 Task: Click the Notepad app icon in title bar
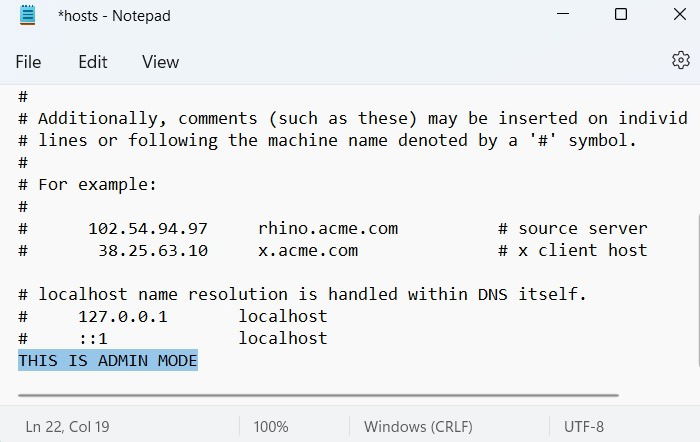28,15
